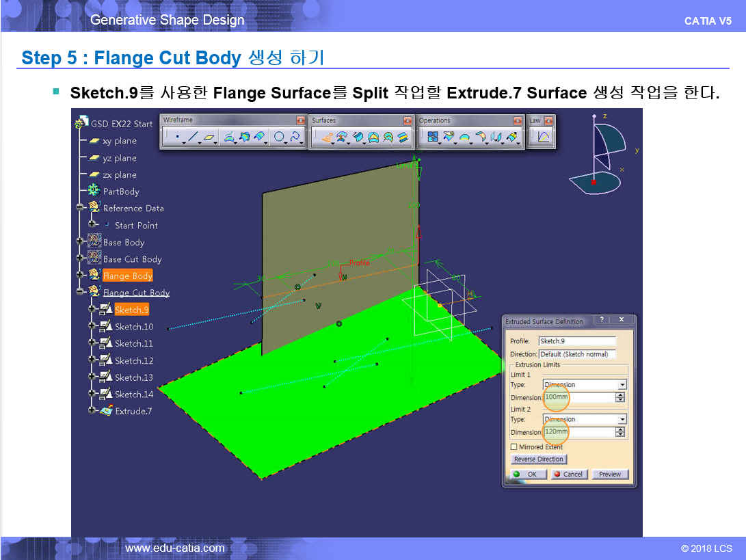
Task: Expand the Base Body tree node
Action: (x=80, y=242)
